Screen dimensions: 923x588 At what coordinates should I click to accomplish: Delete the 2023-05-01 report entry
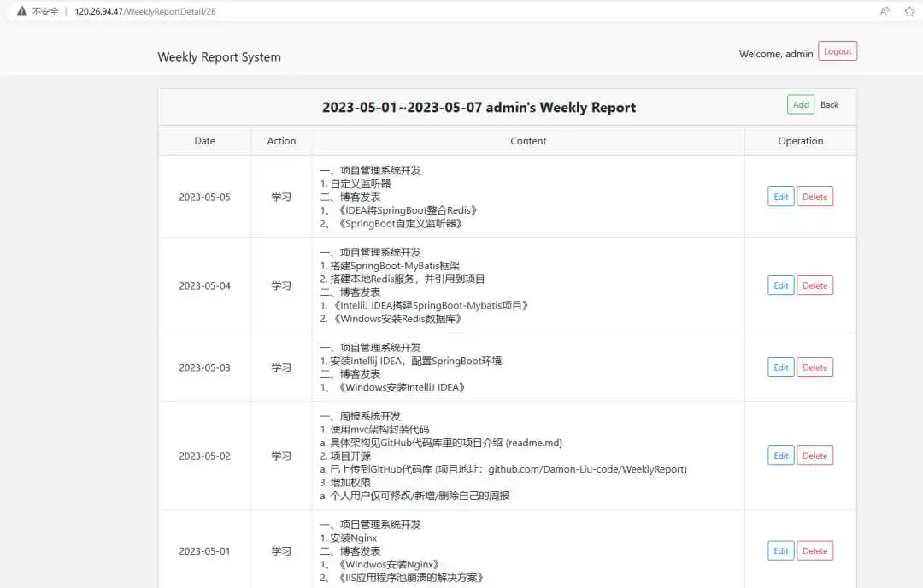(814, 550)
